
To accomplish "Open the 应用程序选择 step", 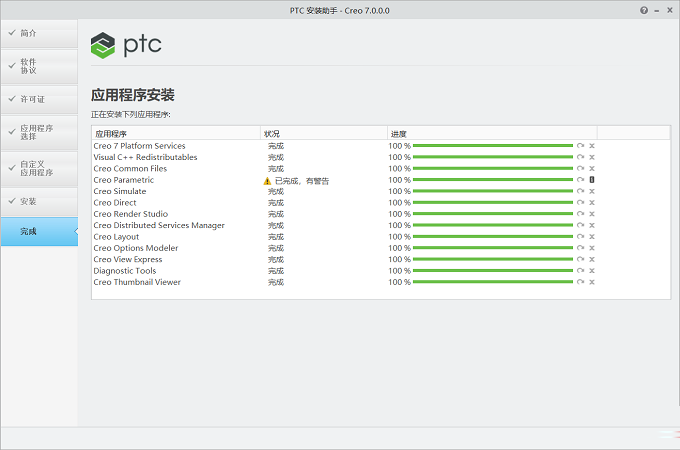I will (39, 132).
